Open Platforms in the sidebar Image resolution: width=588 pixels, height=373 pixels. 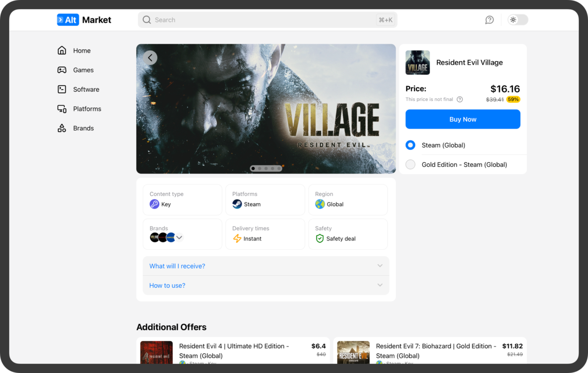point(79,109)
